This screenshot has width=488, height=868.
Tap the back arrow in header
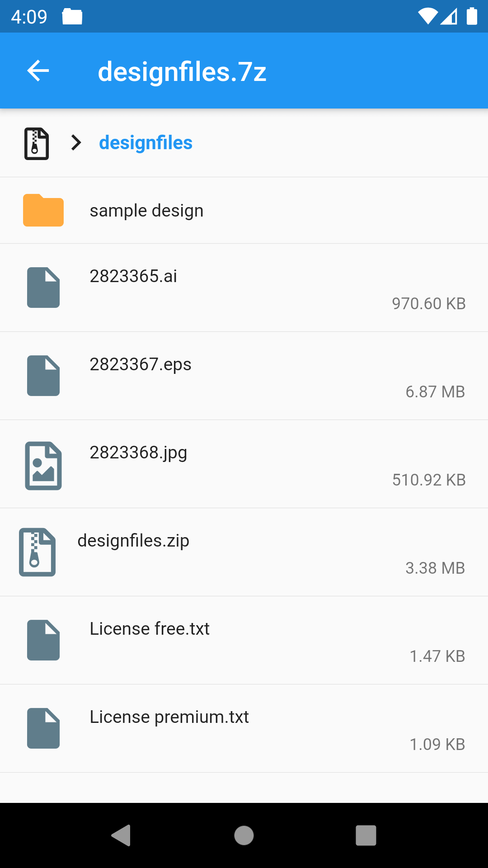point(38,71)
